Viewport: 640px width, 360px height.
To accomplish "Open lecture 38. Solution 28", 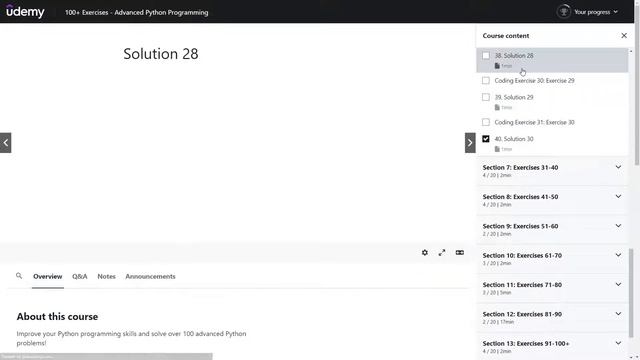I will pos(514,56).
